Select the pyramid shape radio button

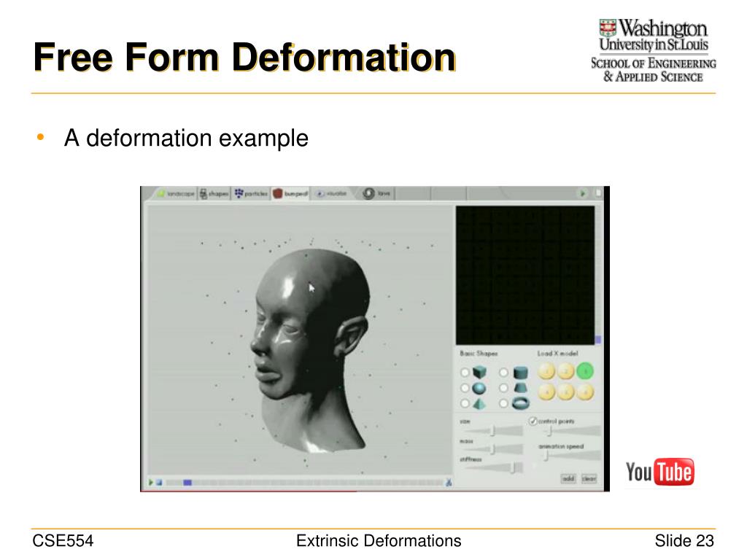tap(465, 403)
